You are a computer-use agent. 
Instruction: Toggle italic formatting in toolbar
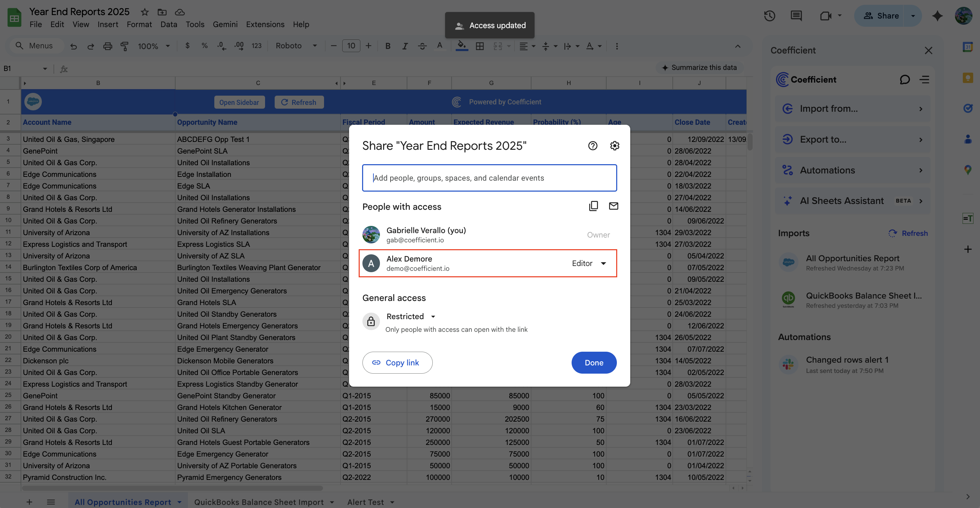[405, 46]
